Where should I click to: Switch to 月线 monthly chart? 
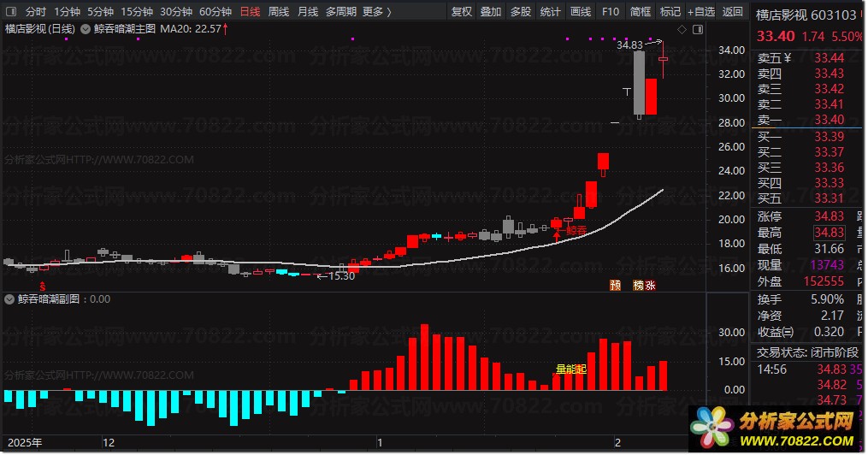click(308, 11)
